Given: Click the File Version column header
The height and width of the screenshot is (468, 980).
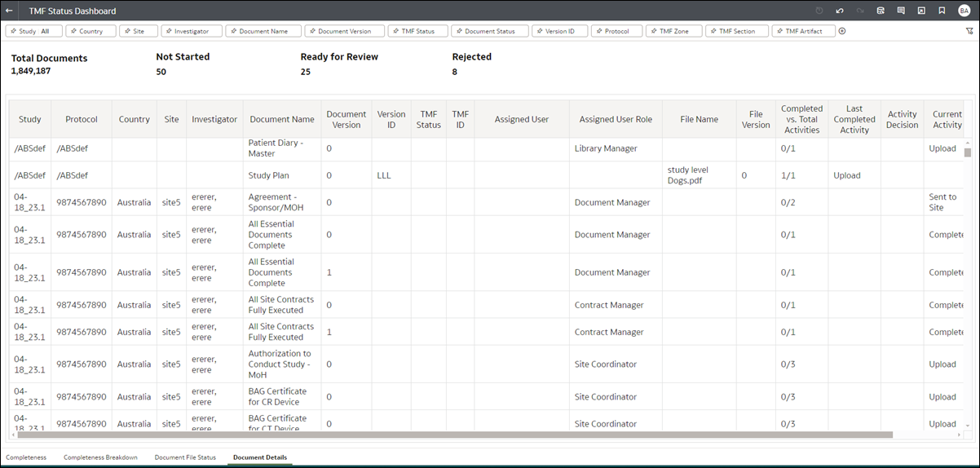Looking at the screenshot, I should [756, 119].
